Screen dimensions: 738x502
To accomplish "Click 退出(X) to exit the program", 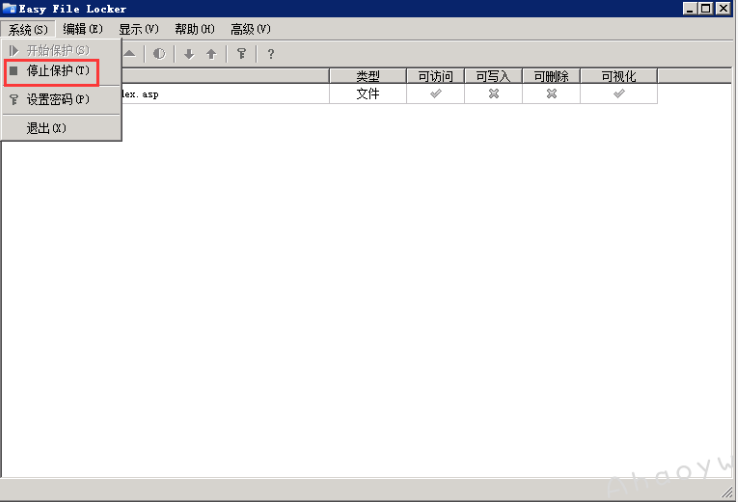I will click(46, 128).
